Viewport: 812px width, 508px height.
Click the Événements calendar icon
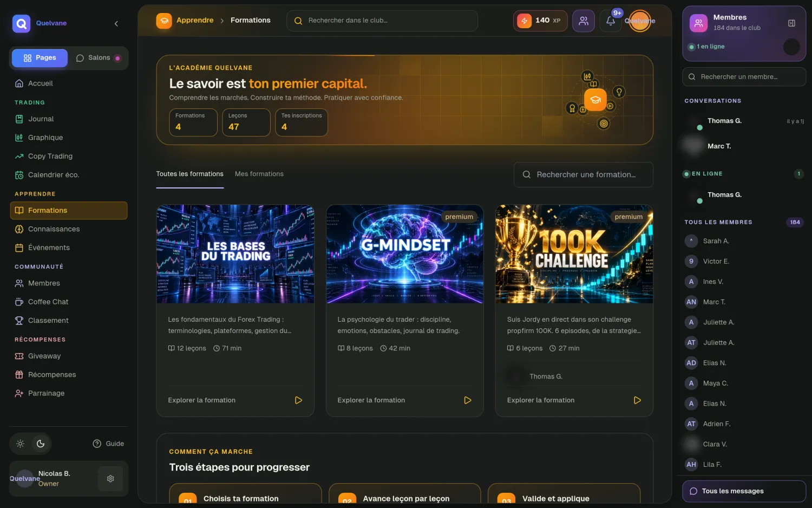pyautogui.click(x=19, y=248)
